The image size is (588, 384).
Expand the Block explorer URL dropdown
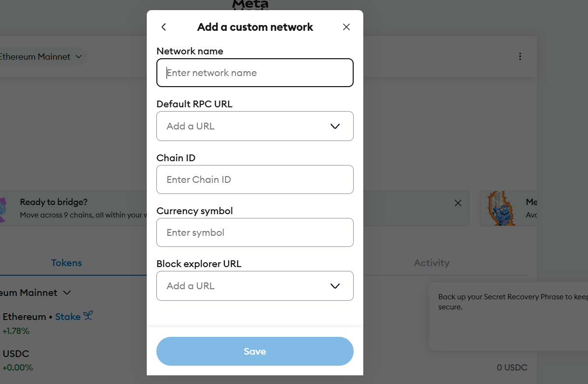pyautogui.click(x=335, y=286)
